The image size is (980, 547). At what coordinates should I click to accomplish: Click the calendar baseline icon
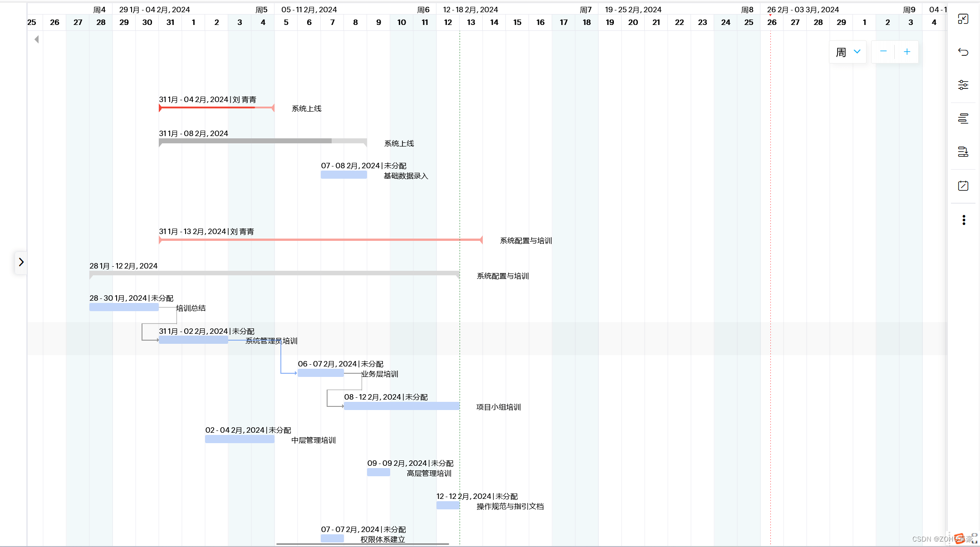click(963, 186)
